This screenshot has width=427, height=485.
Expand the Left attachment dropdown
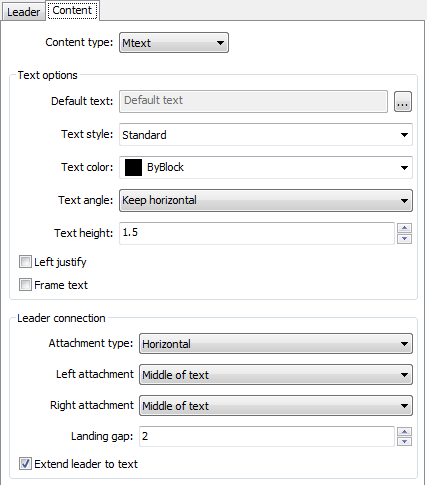point(276,375)
